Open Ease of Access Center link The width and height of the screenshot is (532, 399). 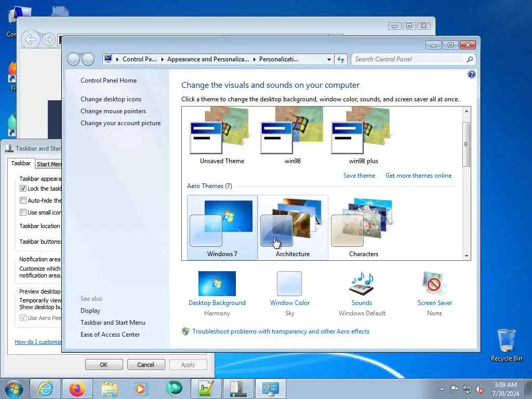[x=110, y=335]
